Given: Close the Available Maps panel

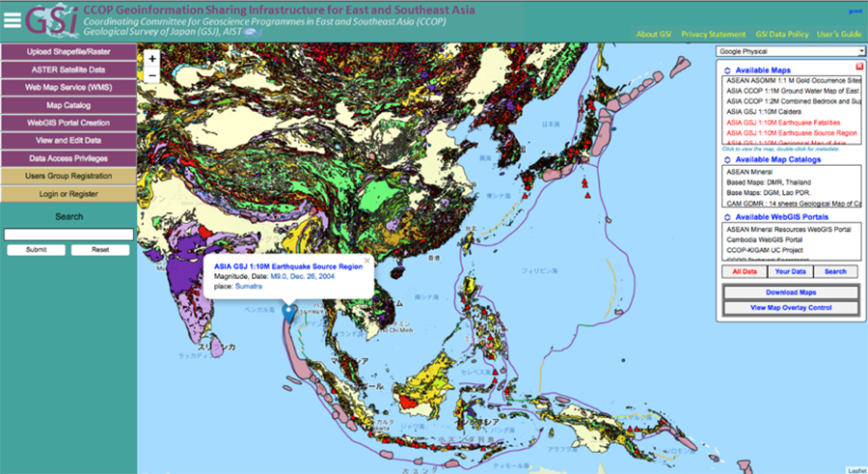Looking at the screenshot, I should (x=859, y=67).
